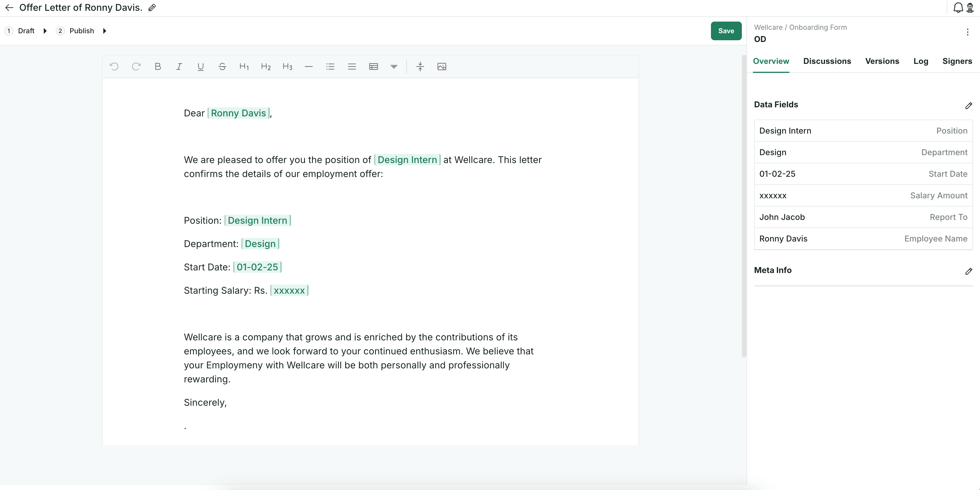Toggle italic formatting

click(x=179, y=66)
